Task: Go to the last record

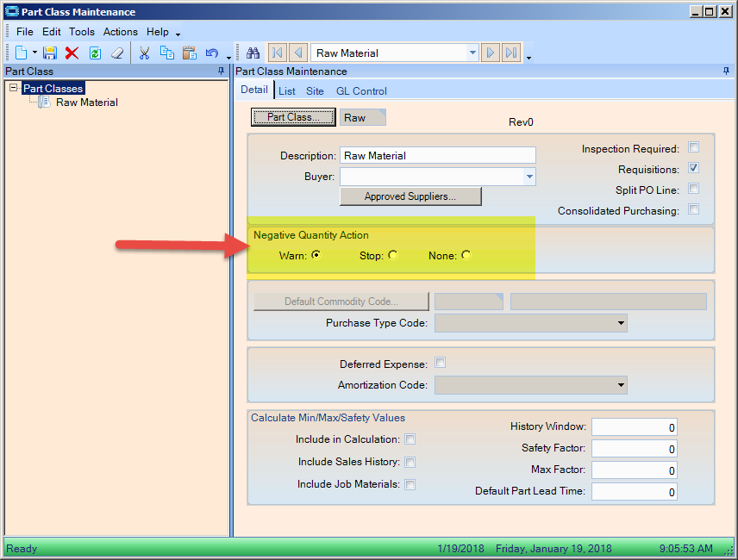Action: click(x=511, y=53)
